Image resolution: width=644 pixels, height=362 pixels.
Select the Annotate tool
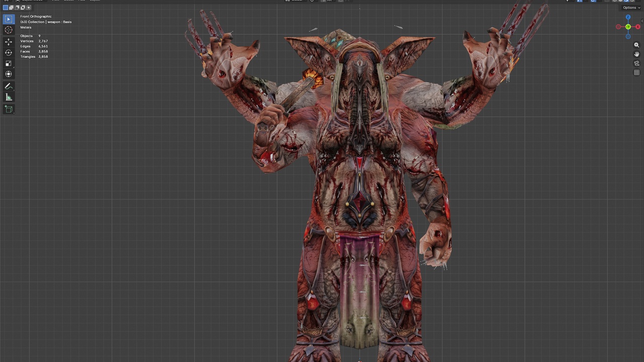(x=9, y=86)
